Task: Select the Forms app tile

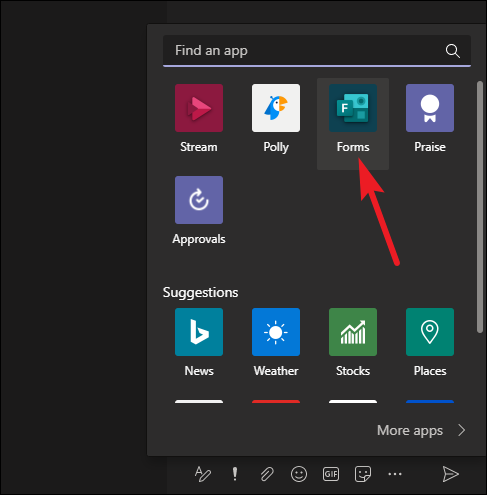Action: click(353, 124)
